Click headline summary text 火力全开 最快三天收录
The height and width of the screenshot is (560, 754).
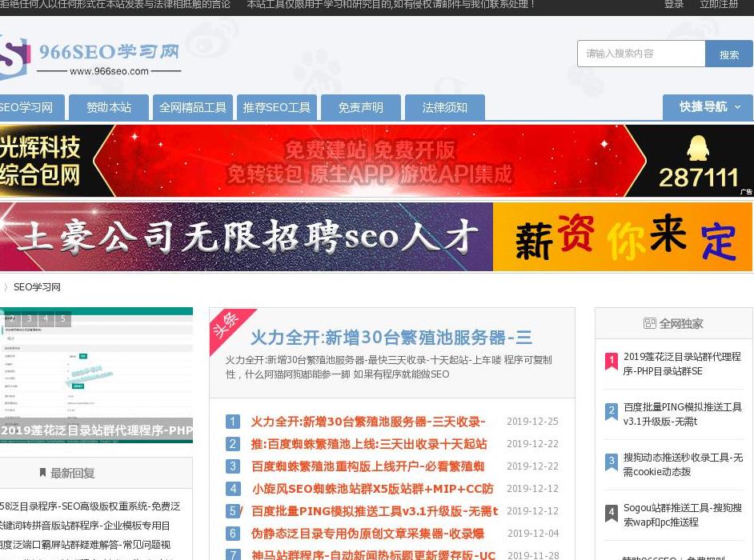(388, 366)
